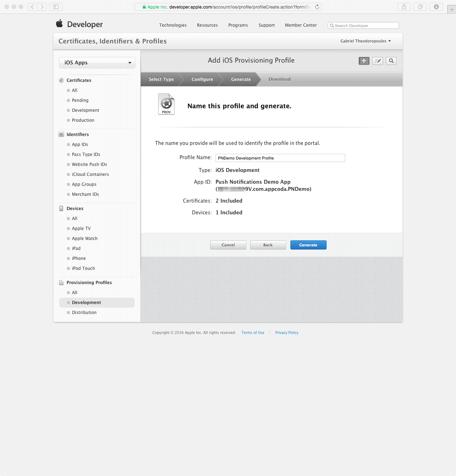The height and width of the screenshot is (476, 456).
Task: Click Certificates, Identifiers & Profiles title
Action: pos(113,41)
